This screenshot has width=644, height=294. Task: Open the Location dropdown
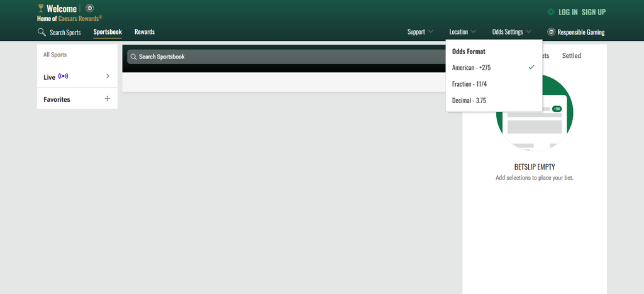point(462,32)
